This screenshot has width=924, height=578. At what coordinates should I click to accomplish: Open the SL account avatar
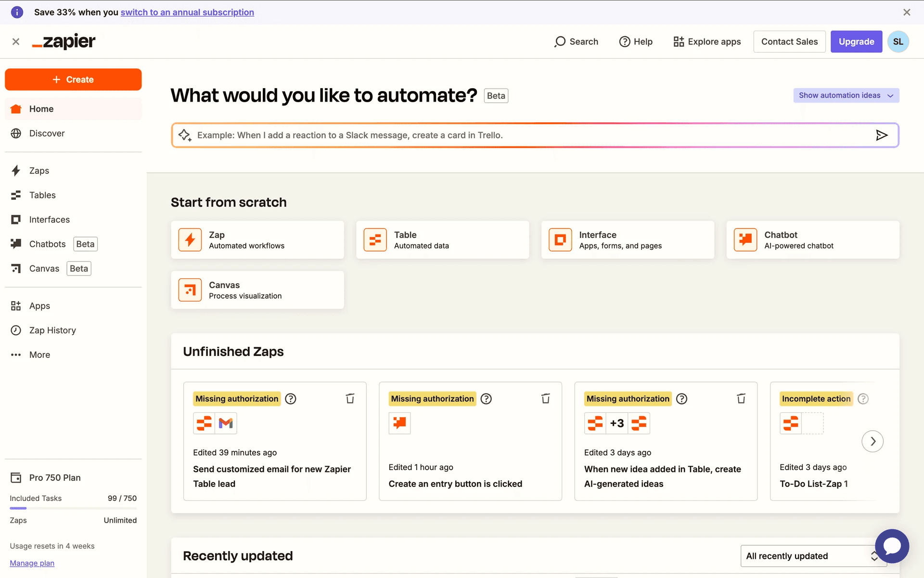(x=898, y=42)
